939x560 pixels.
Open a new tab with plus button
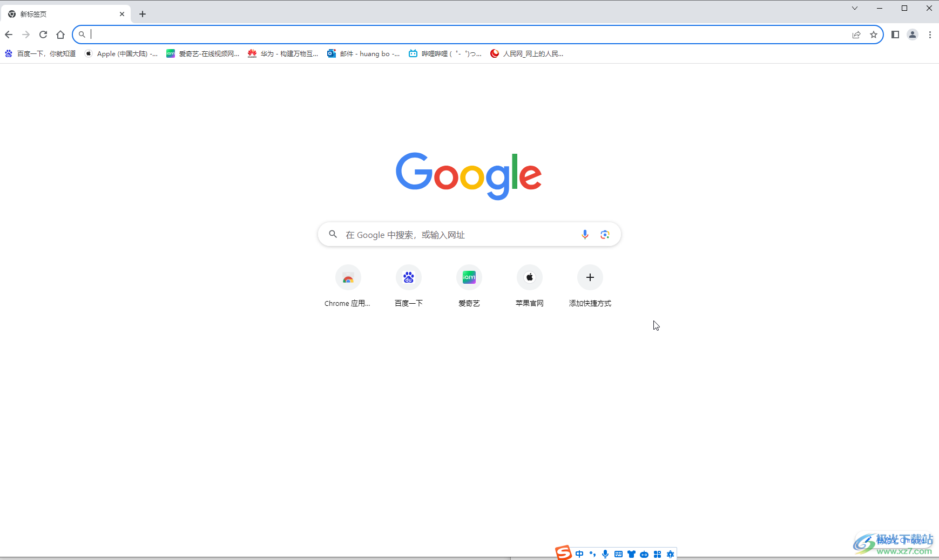[x=143, y=14]
